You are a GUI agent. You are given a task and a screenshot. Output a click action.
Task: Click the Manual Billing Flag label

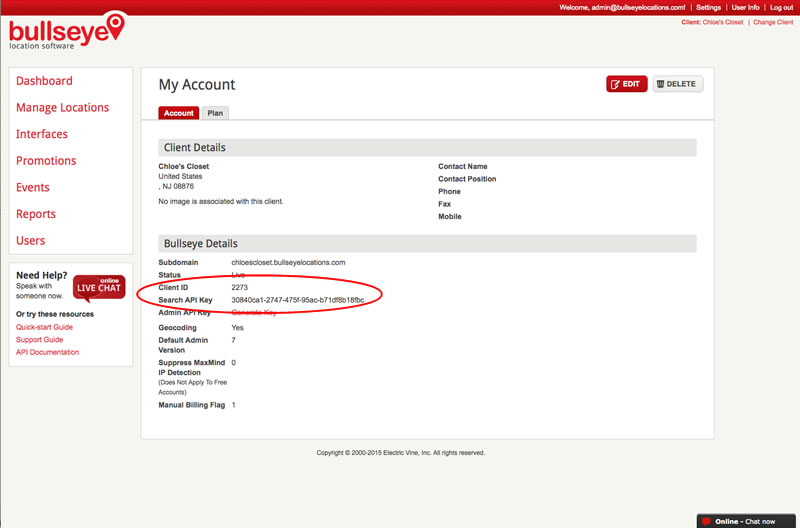click(x=192, y=405)
